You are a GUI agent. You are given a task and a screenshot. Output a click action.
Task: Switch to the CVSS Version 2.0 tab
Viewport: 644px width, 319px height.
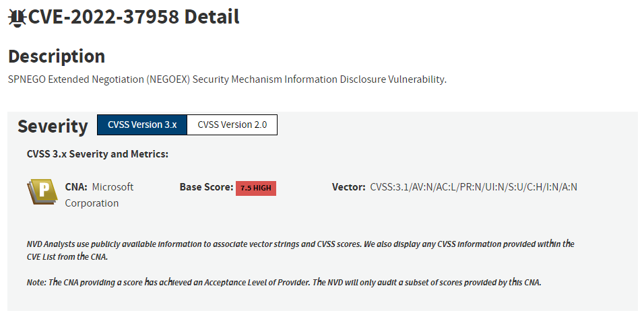pyautogui.click(x=232, y=125)
